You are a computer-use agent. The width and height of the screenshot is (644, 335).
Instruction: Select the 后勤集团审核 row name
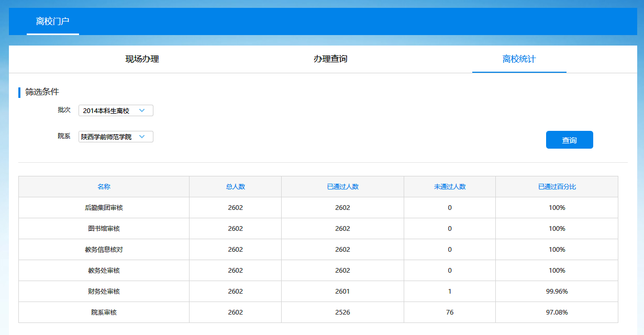pos(104,208)
